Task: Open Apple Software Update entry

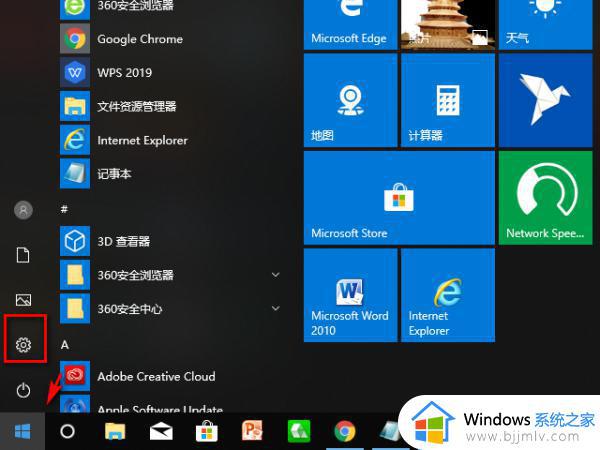Action: (x=171, y=404)
